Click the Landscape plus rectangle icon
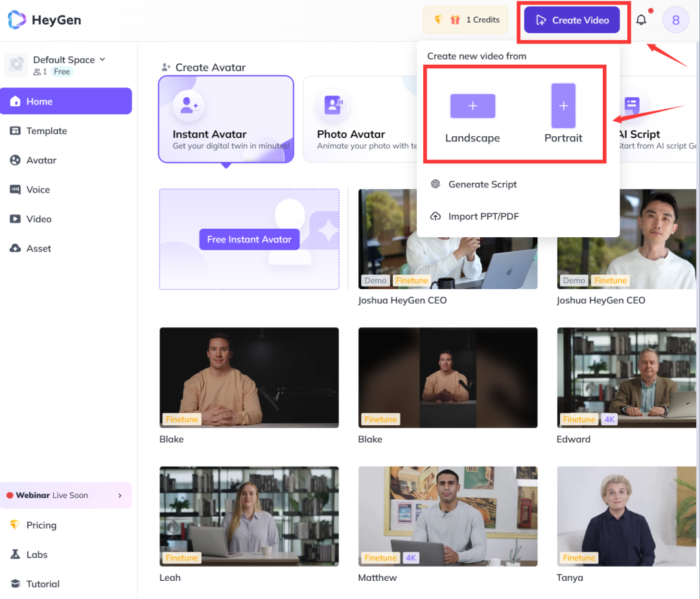Screen dimensions: 700x599 472,106
